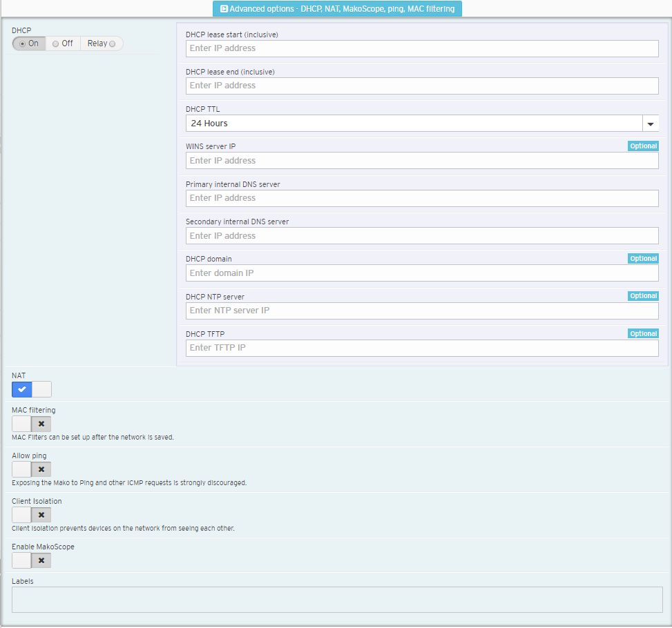
Task: Disable NAT
Action: [x=41, y=389]
